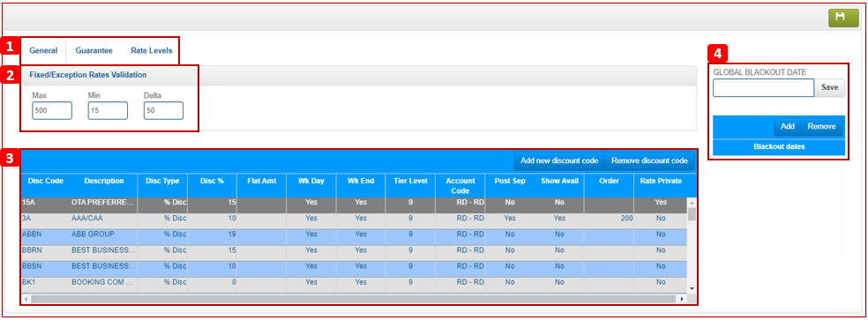Open the General tab
The width and height of the screenshot is (868, 320).
(x=44, y=50)
